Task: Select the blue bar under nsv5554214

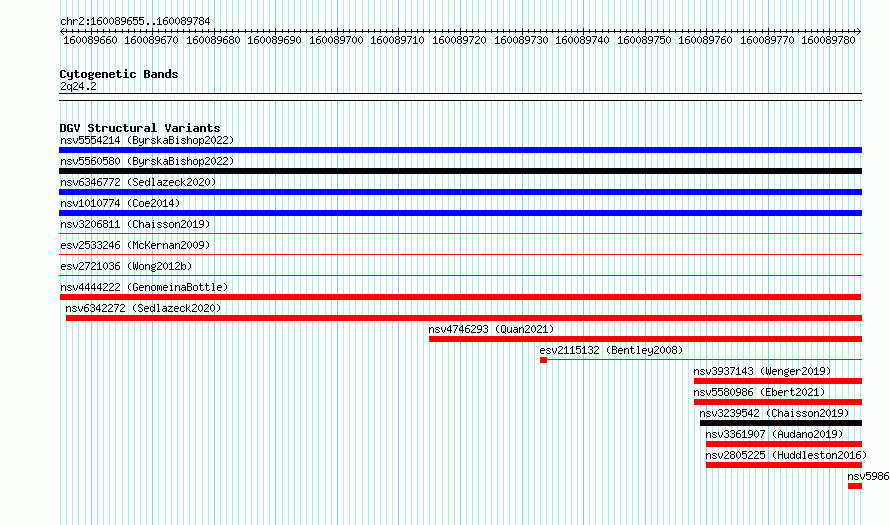Action: (460, 150)
